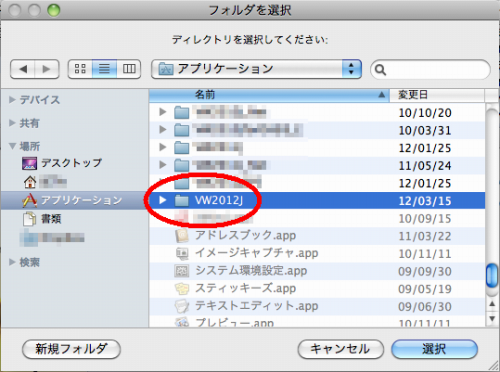Click イメージキャプチャ.app icon
This screenshot has height=372, width=500.
tap(182, 253)
